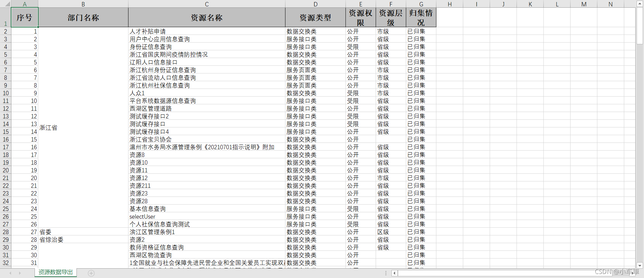Viewport: 644px width, 278px height.
Task: Select row 1 header
Action: tap(5, 17)
